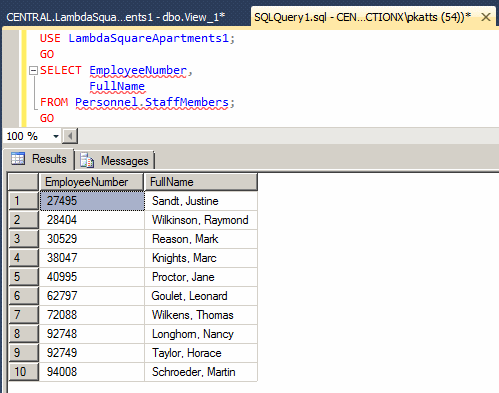Click the horizontal scroll left arrow
The height and width of the screenshot is (393, 499).
(x=70, y=136)
